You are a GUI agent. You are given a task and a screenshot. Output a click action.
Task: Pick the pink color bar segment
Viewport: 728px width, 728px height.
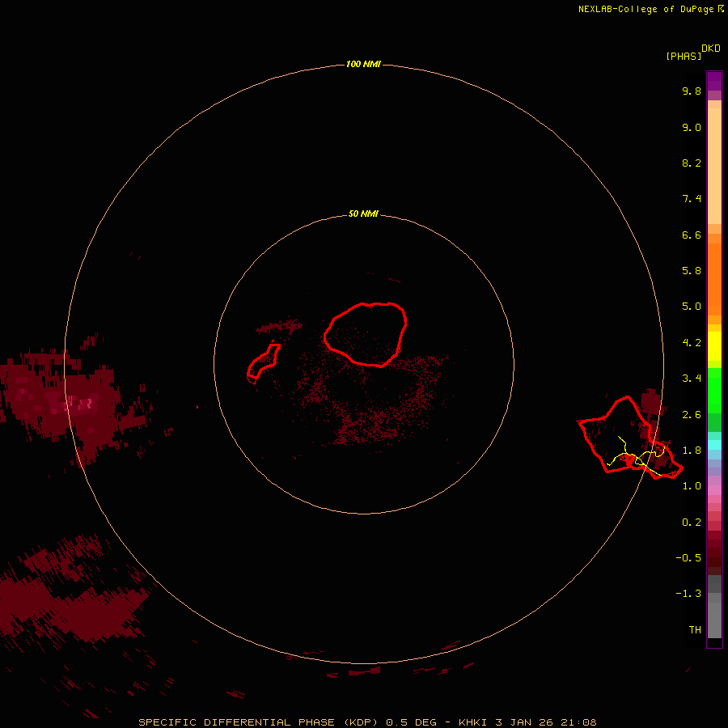point(714,490)
